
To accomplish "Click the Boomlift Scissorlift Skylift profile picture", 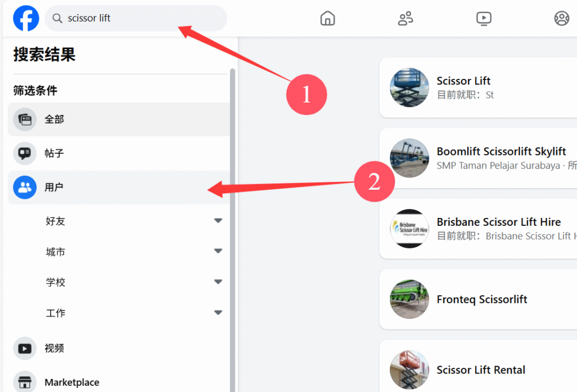I will click(410, 158).
